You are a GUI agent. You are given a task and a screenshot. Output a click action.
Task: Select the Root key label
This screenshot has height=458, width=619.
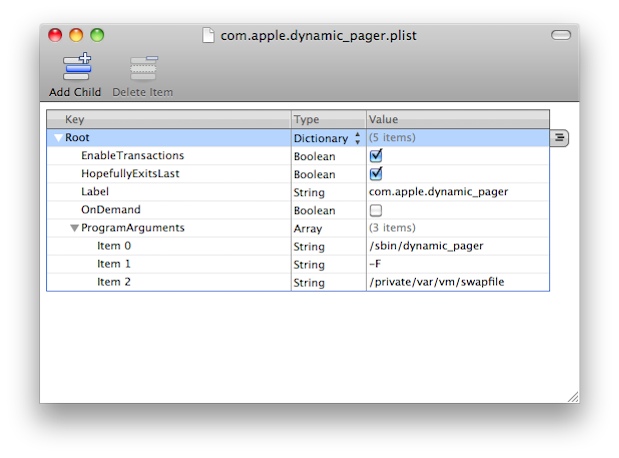[x=77, y=137]
